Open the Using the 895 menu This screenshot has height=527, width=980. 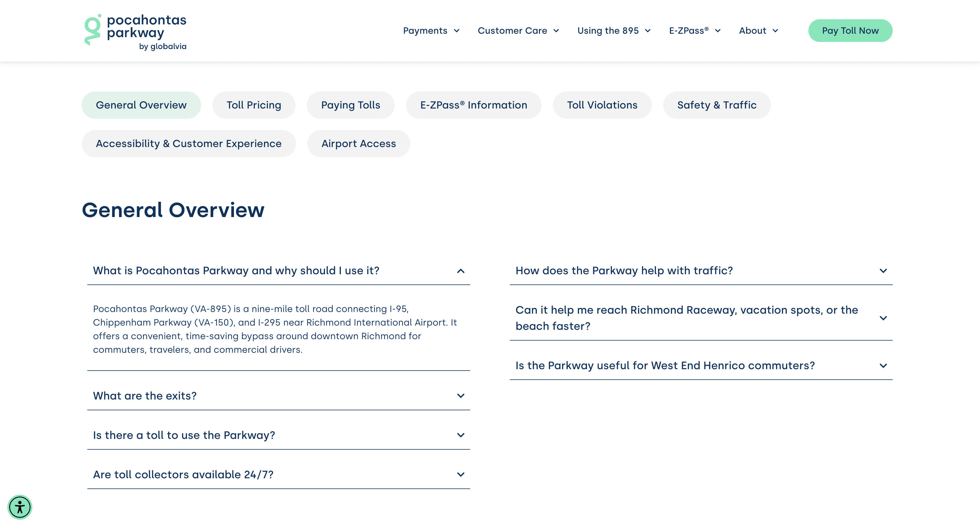click(614, 31)
